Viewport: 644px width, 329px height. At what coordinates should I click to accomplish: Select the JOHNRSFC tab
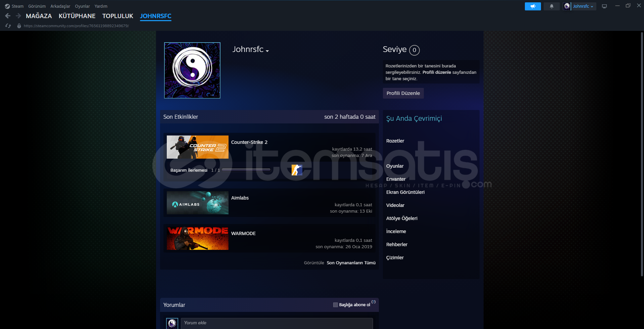[156, 16]
